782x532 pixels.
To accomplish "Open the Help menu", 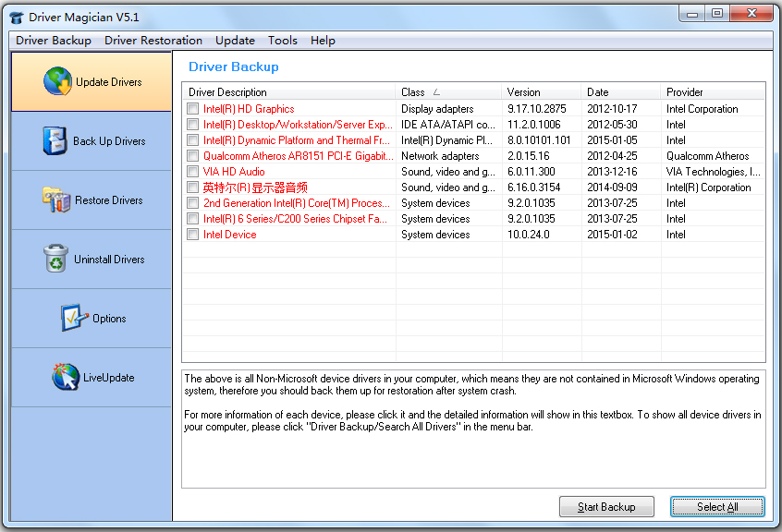I will (323, 41).
